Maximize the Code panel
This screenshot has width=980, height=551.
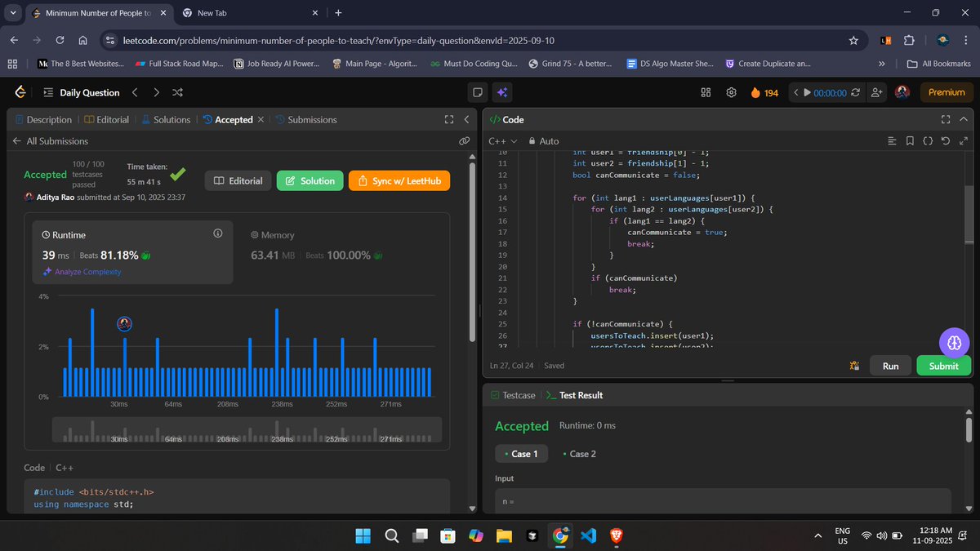pyautogui.click(x=945, y=119)
